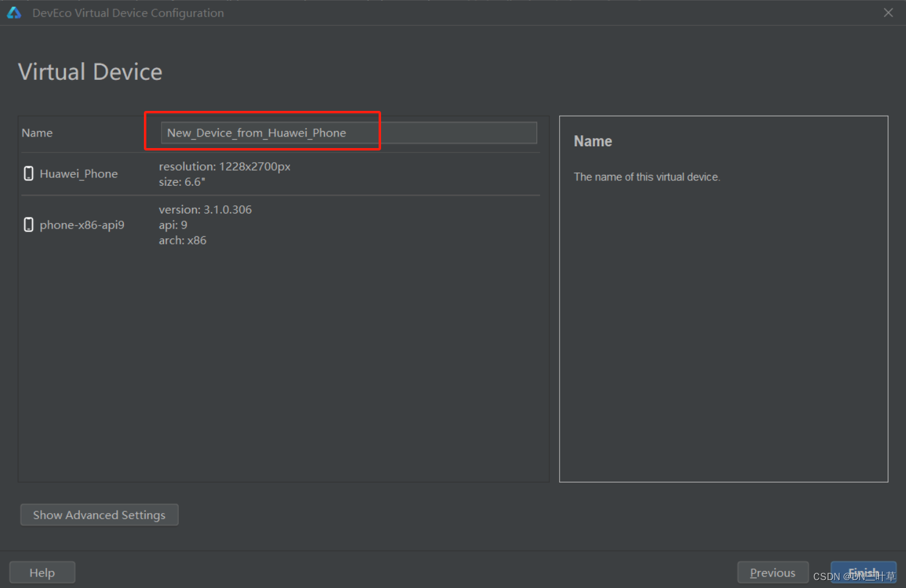Click the Virtual Device page heading

tap(90, 72)
